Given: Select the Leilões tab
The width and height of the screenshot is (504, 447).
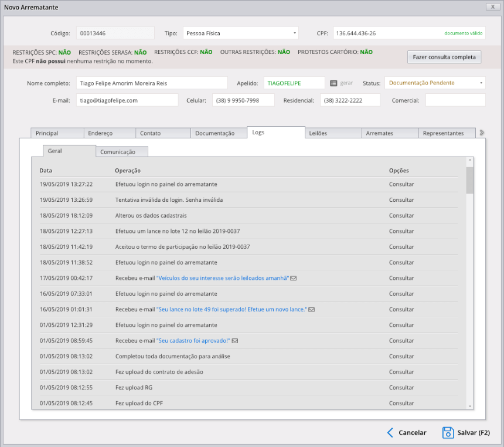Looking at the screenshot, I should 333,133.
